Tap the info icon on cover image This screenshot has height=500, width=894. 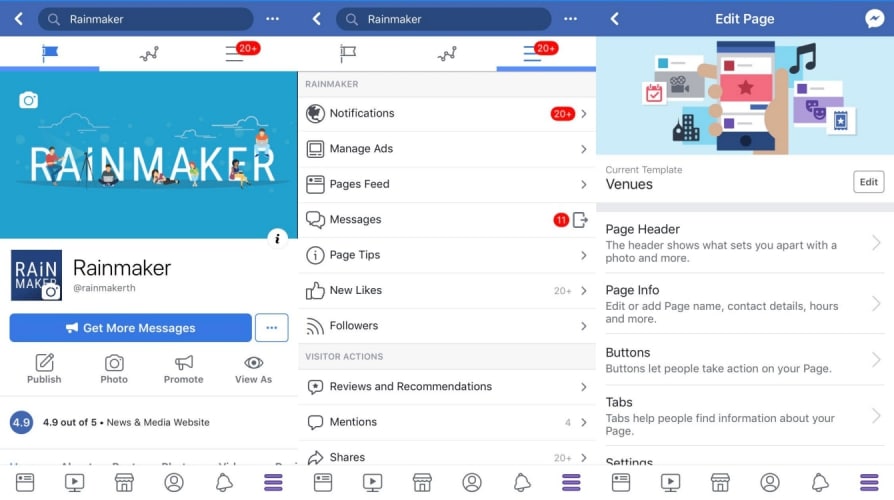coord(278,237)
